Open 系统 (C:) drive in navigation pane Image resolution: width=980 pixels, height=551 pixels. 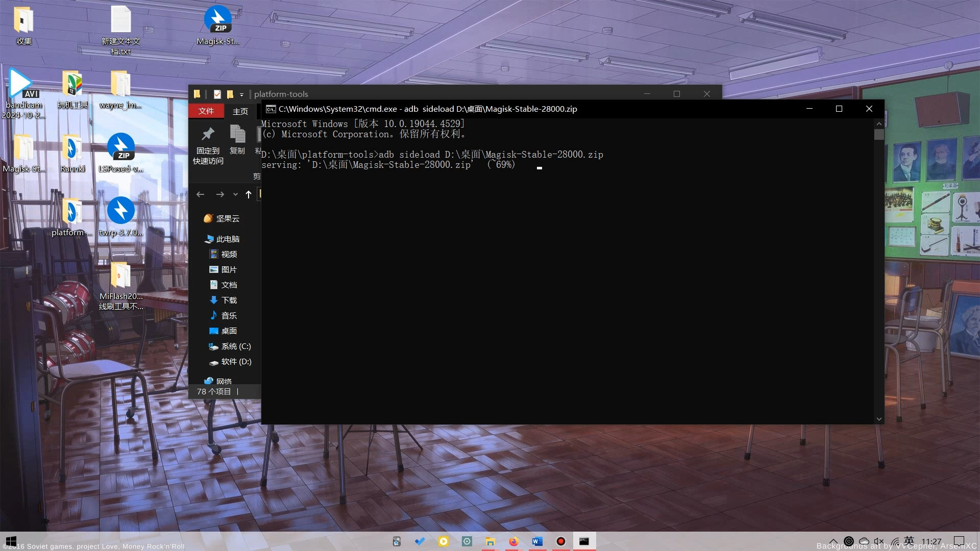[230, 346]
